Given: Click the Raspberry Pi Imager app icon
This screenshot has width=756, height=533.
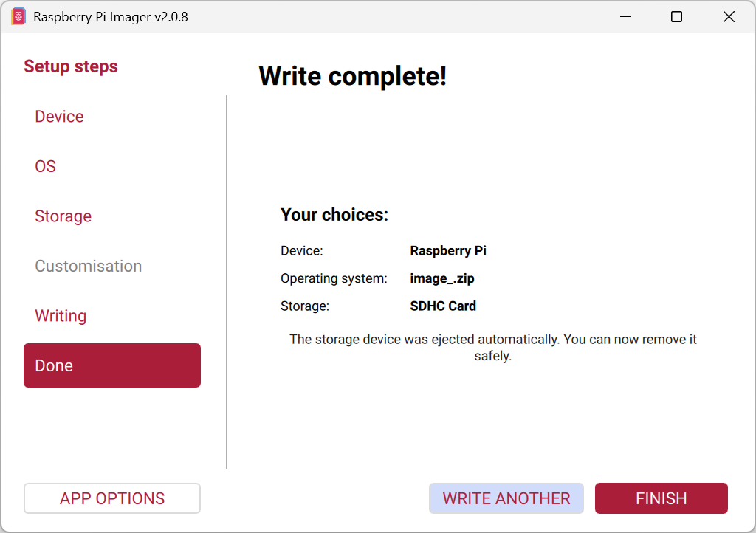Looking at the screenshot, I should pos(18,17).
